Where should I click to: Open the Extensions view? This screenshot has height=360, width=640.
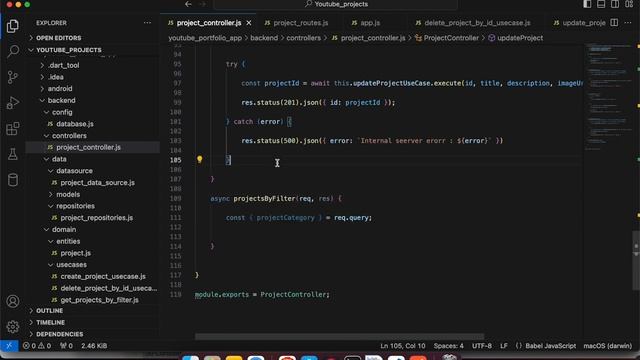(x=13, y=129)
